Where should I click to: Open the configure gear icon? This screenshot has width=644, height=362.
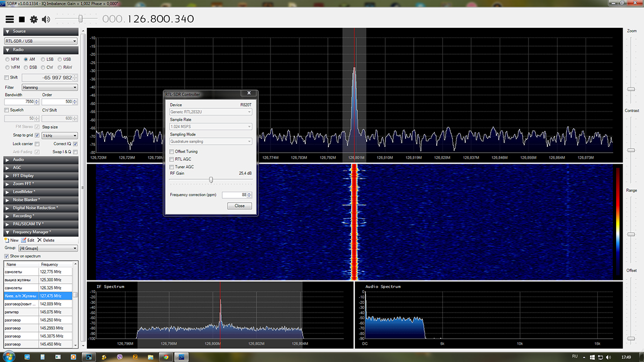34,19
